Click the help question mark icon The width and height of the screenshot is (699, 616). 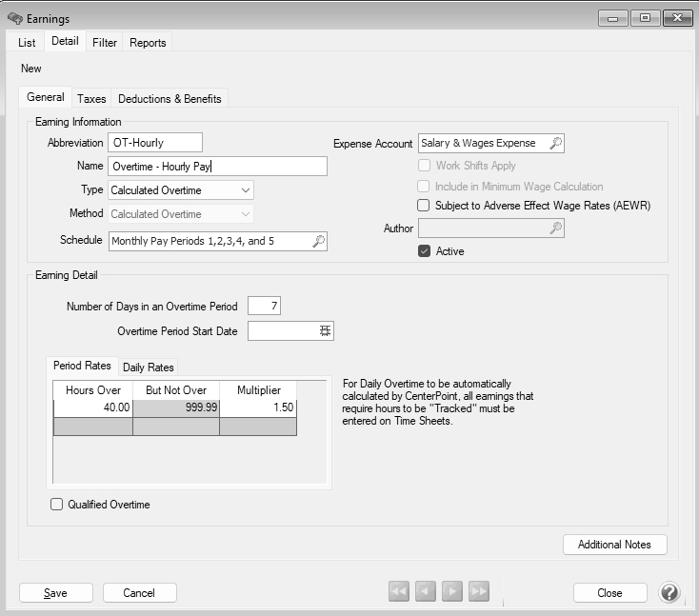pyautogui.click(x=669, y=592)
